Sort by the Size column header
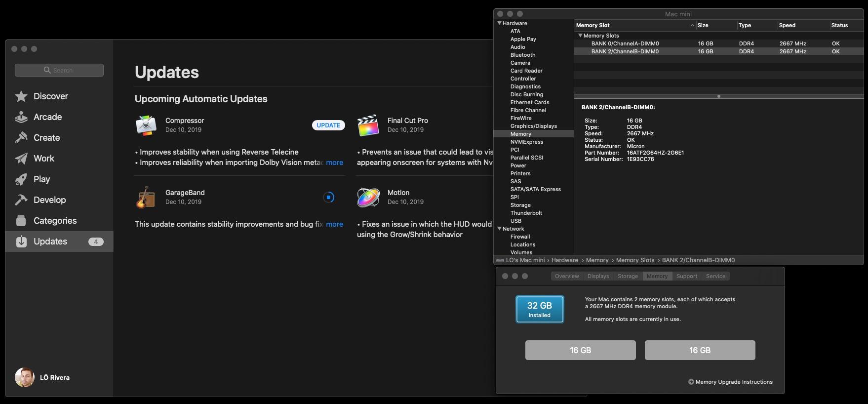The height and width of the screenshot is (404, 868). [x=716, y=25]
